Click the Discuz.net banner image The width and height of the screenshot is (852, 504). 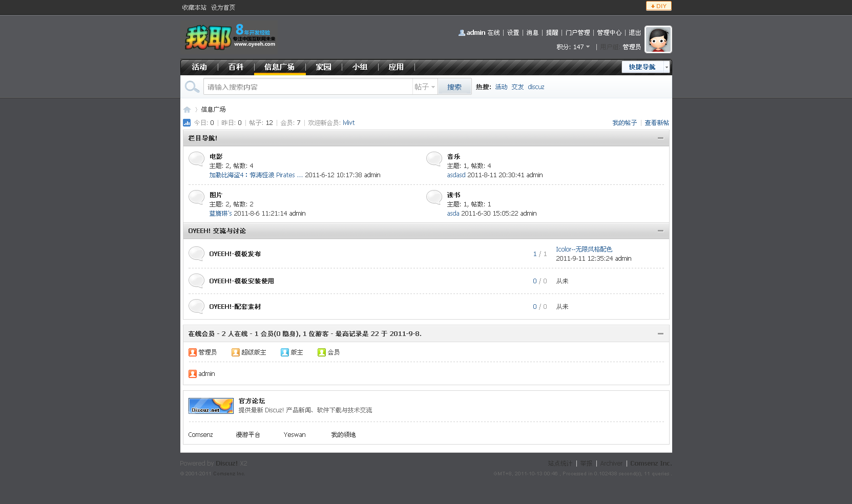211,406
